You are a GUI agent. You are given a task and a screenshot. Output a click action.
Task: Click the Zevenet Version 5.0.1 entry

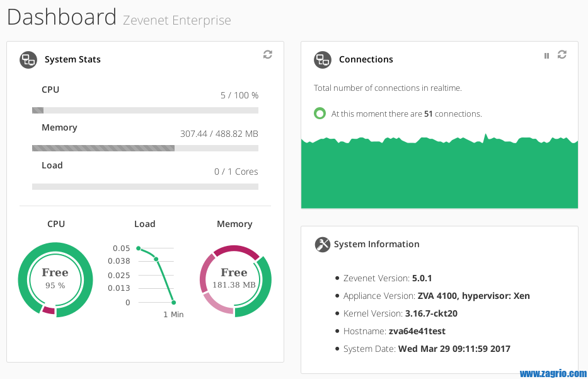click(x=388, y=278)
